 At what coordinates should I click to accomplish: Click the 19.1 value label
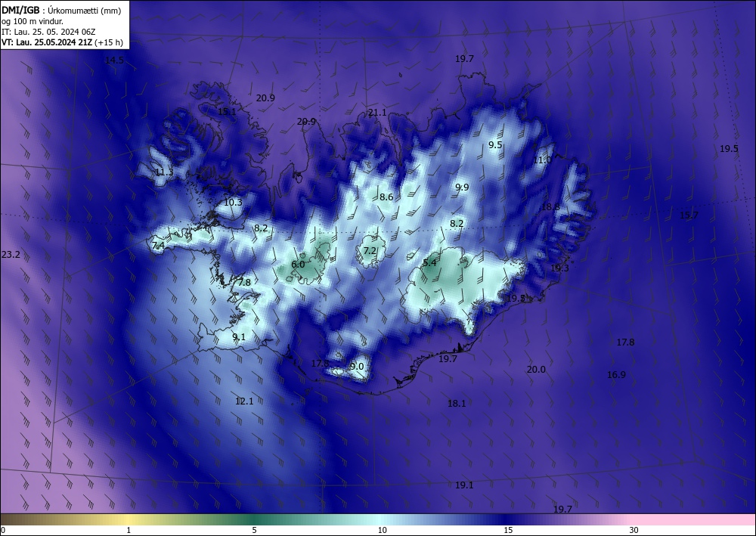pos(464,485)
